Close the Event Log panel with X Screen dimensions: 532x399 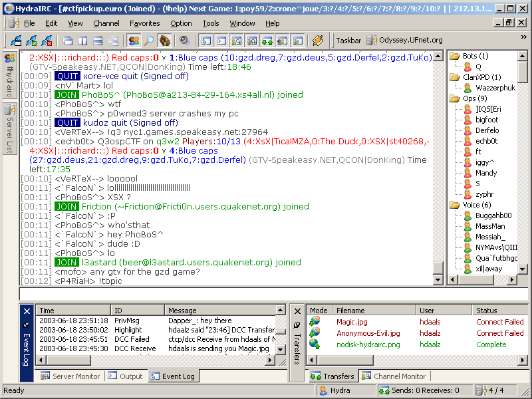coord(26,311)
